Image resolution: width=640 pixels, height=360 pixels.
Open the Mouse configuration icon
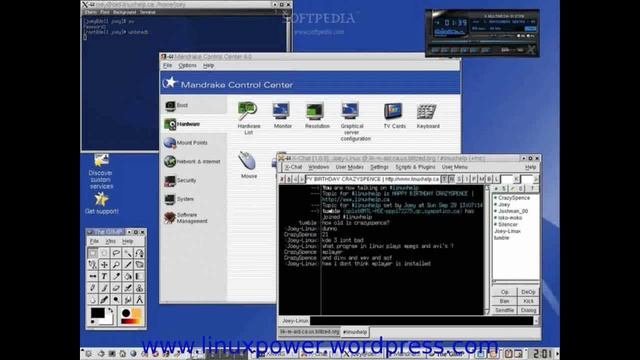pyautogui.click(x=249, y=164)
